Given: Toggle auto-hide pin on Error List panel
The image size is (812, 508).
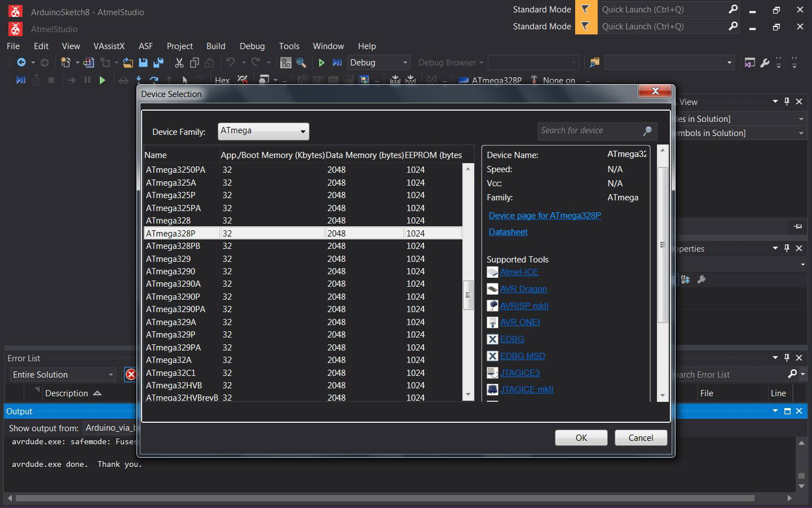Looking at the screenshot, I should coord(787,357).
